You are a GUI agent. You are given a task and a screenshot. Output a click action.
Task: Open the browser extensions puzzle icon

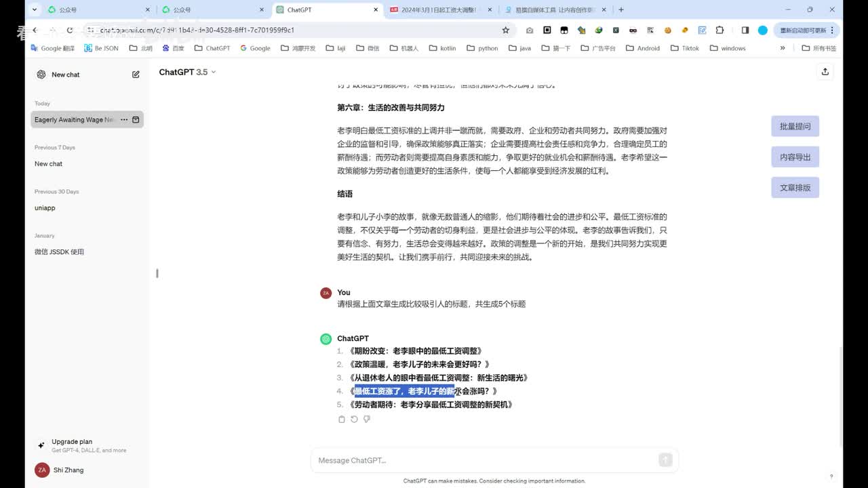[719, 30]
